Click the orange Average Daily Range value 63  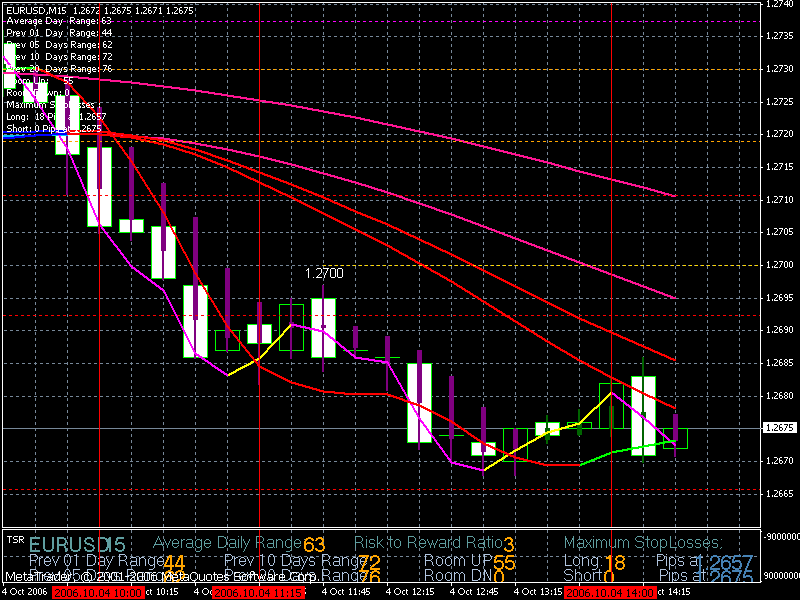[x=315, y=545]
